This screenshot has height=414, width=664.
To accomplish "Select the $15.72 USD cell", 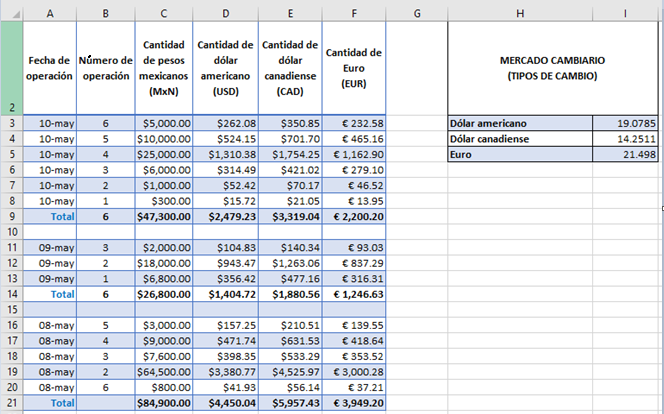I will (226, 201).
